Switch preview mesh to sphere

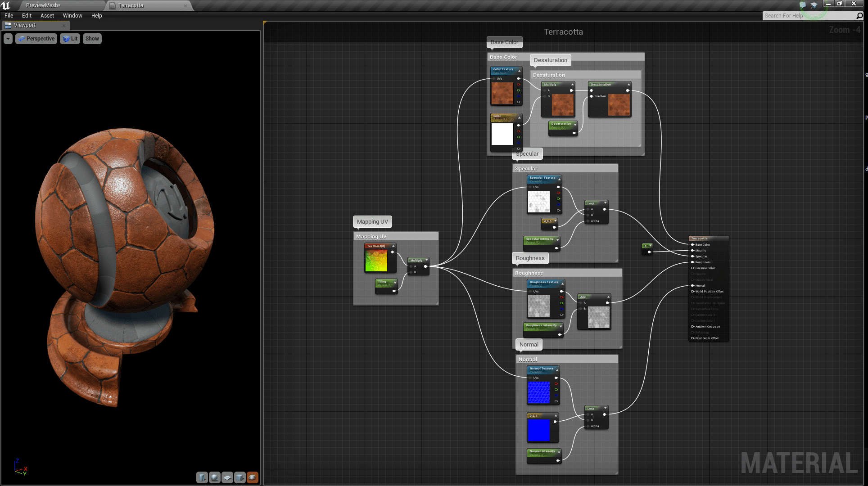point(214,477)
